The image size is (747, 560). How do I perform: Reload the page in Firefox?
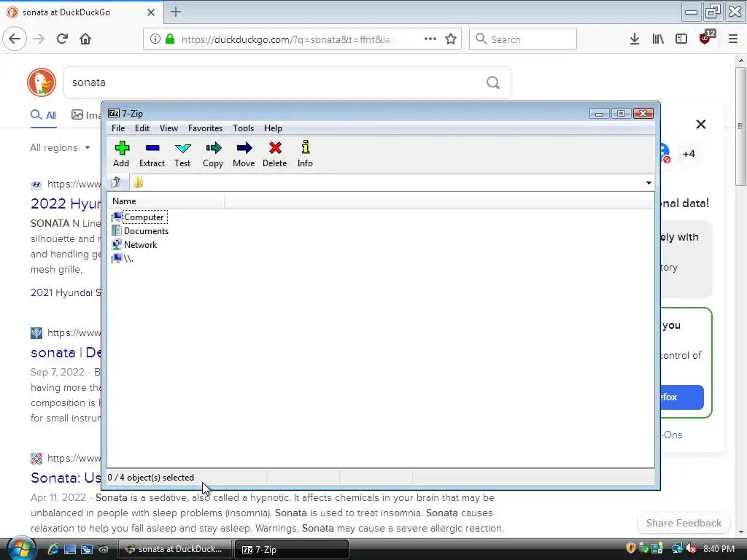coord(63,39)
